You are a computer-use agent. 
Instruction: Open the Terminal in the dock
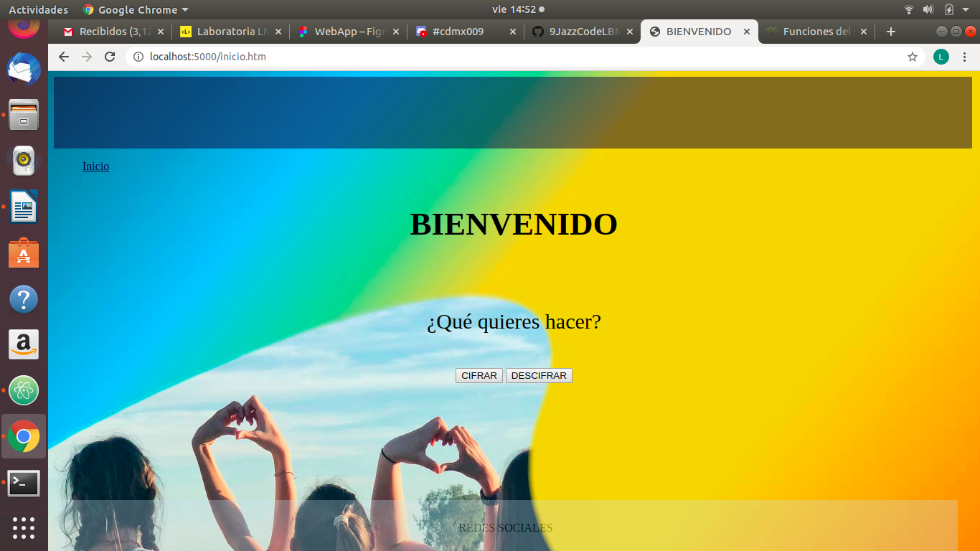tap(24, 484)
